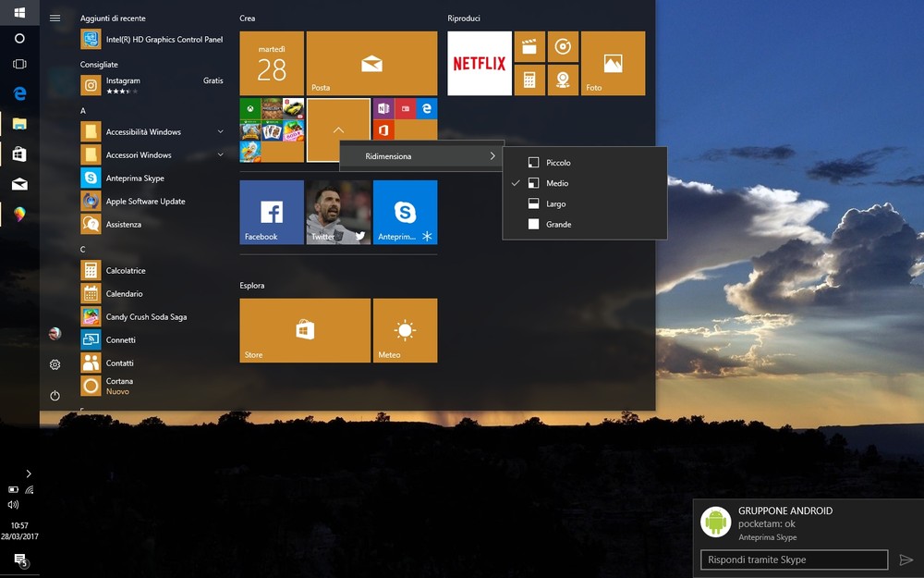Open the Anteprima Skype tile

coord(405,213)
